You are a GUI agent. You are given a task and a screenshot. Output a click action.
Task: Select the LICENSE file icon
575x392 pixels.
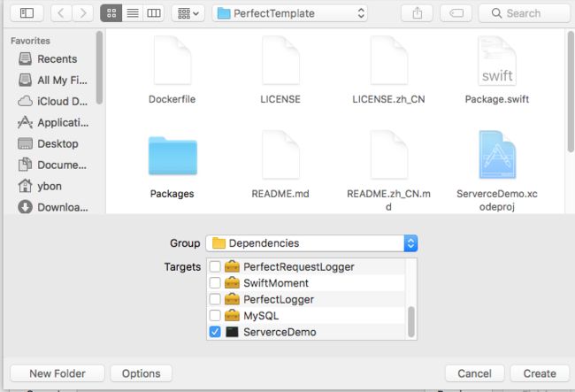(x=280, y=61)
